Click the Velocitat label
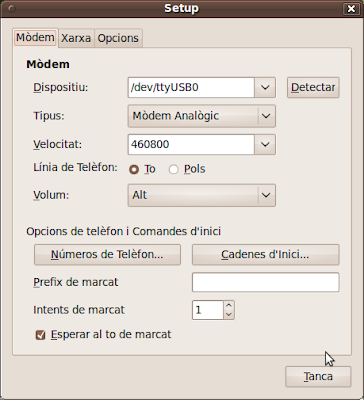The height and width of the screenshot is (400, 364). (58, 144)
